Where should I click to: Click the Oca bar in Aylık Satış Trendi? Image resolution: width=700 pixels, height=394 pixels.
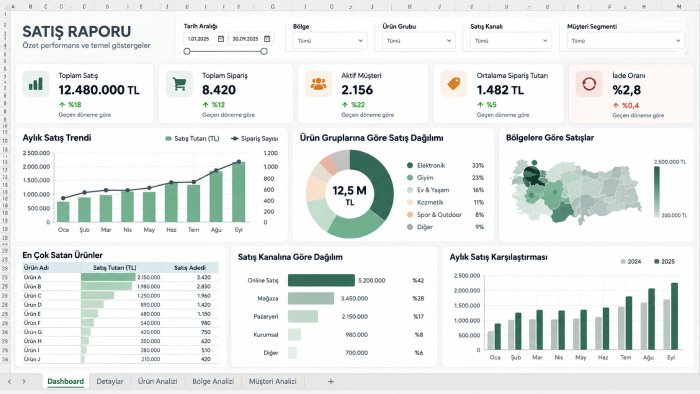(x=63, y=212)
